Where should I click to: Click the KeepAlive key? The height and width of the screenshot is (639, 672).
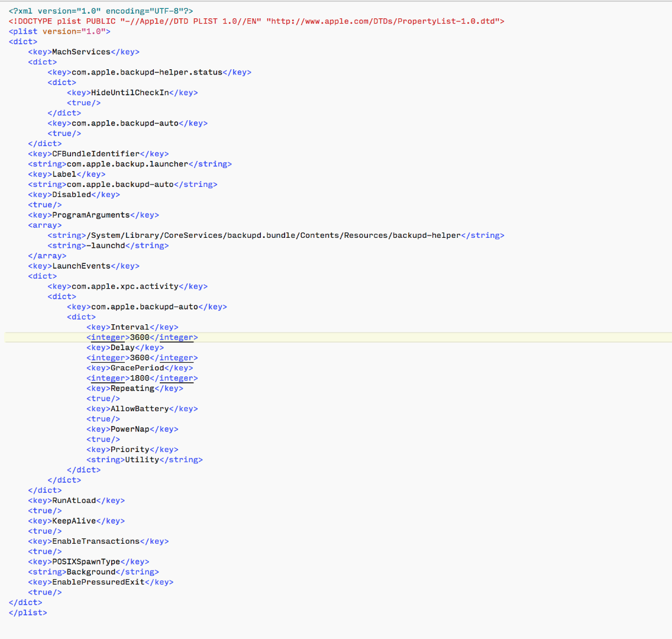74,521
